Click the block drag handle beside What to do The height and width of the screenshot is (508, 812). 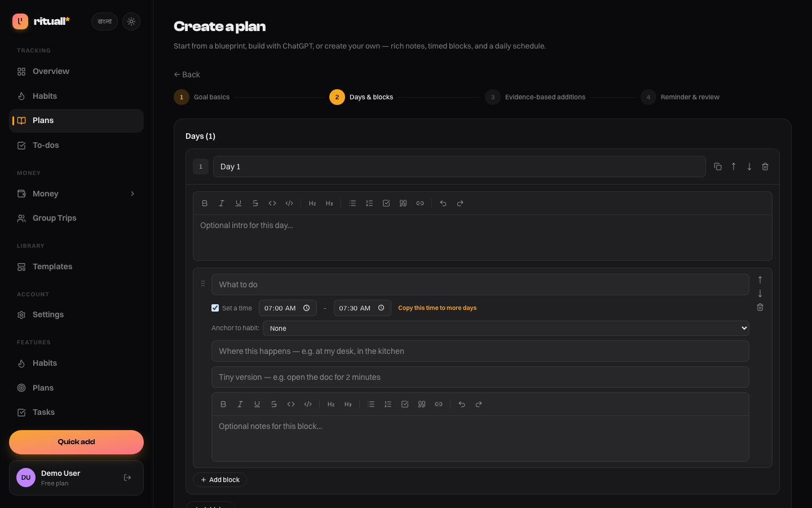coord(203,284)
